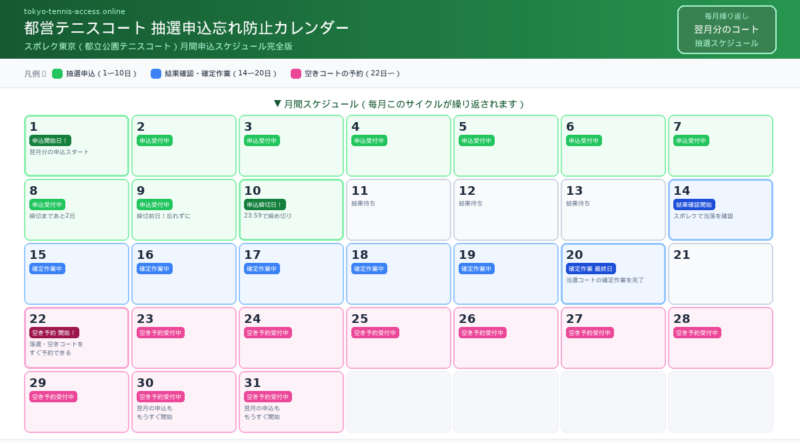Click the 申込受付中 badge on day 5
This screenshot has width=800, height=443.
click(x=477, y=140)
